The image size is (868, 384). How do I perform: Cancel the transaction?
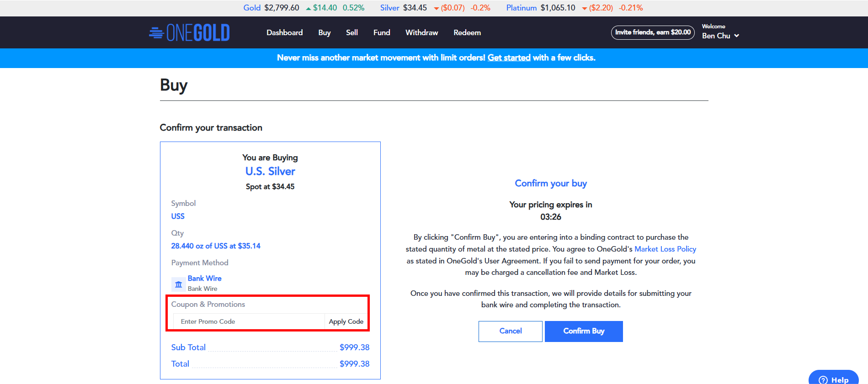click(510, 331)
